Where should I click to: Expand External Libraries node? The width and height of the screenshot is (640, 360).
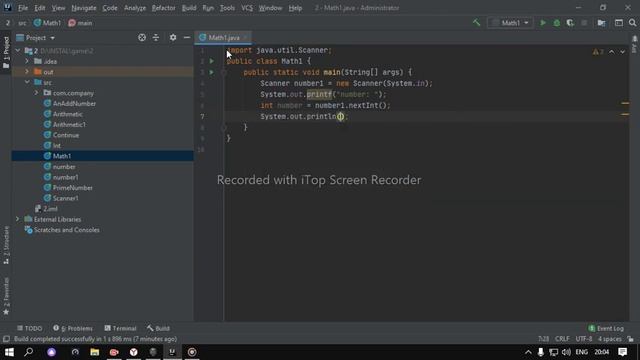[18, 219]
